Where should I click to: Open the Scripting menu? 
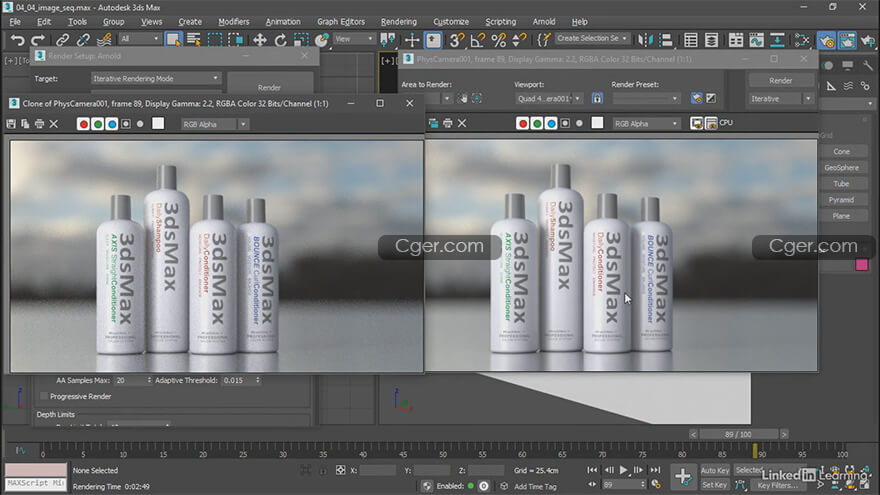[501, 21]
